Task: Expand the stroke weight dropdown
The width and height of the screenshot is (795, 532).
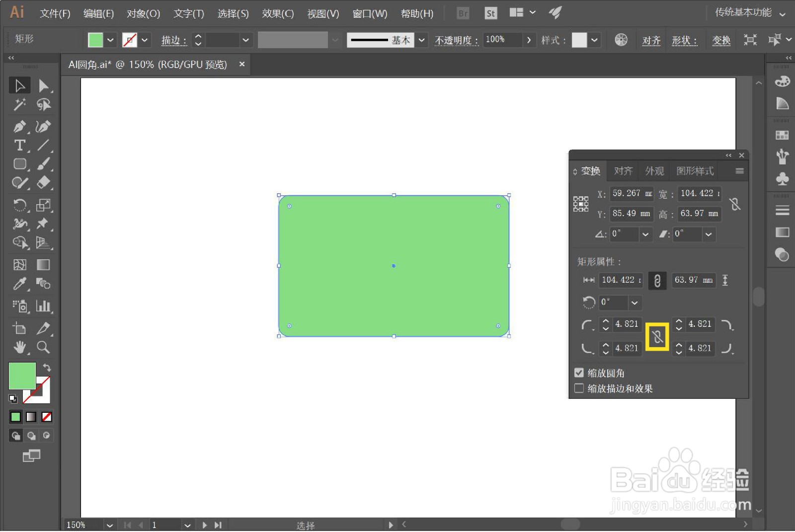Action: point(245,40)
